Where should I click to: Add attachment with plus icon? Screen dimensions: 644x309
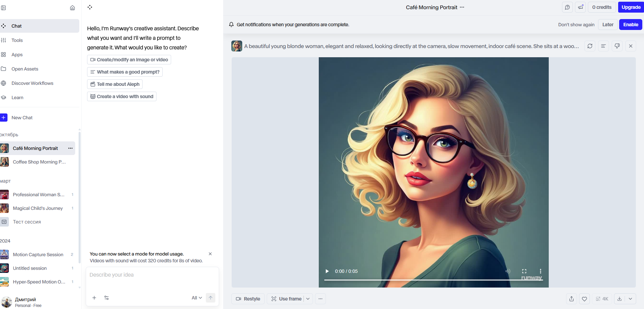[94, 298]
